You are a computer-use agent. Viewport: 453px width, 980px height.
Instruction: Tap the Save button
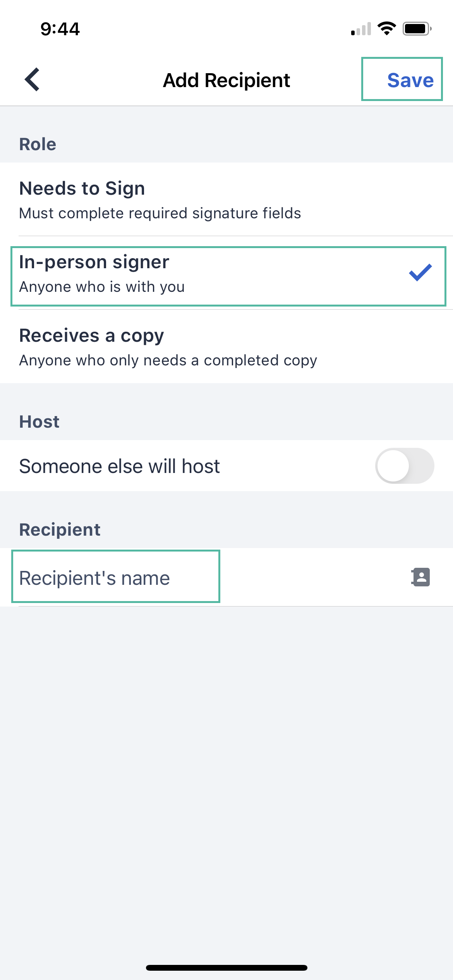point(410,80)
